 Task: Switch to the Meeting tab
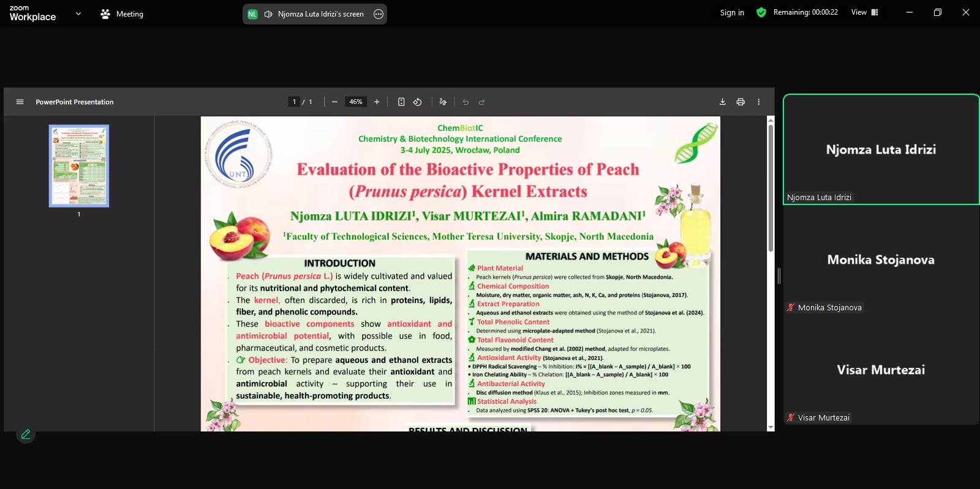tap(122, 14)
